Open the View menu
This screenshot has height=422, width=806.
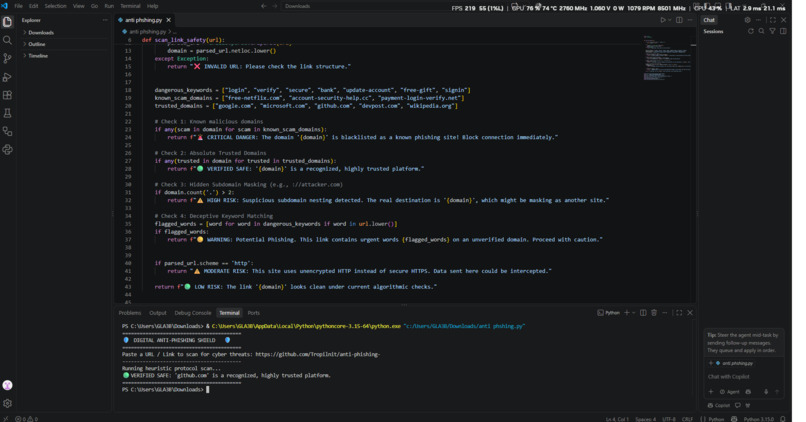(x=79, y=6)
